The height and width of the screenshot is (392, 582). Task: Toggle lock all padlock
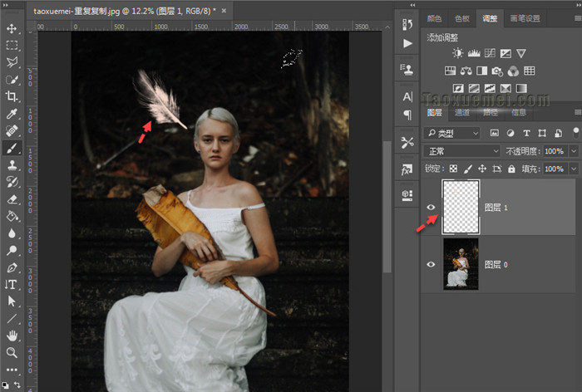(x=511, y=169)
